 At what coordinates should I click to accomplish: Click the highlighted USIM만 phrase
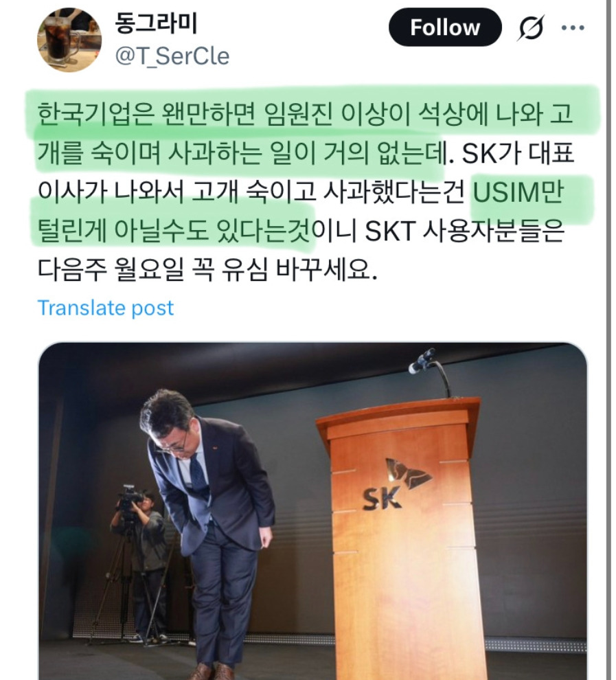[518, 192]
